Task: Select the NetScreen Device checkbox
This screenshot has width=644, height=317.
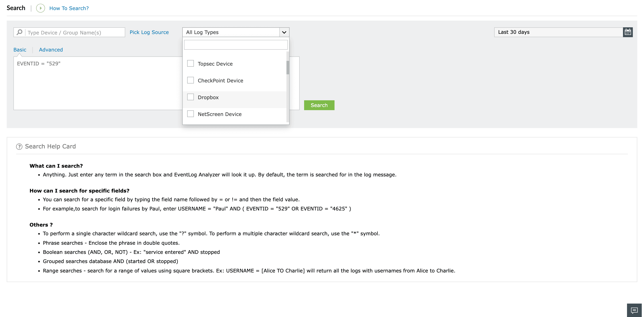Action: pyautogui.click(x=191, y=114)
